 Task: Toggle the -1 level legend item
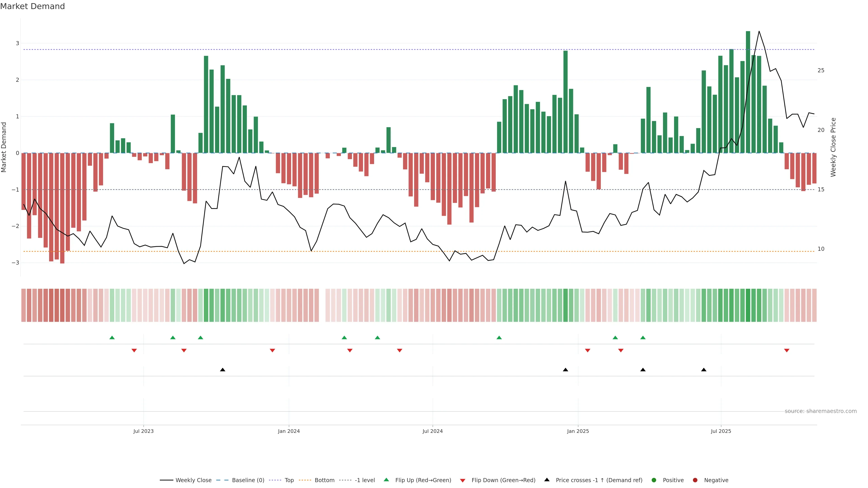(365, 480)
